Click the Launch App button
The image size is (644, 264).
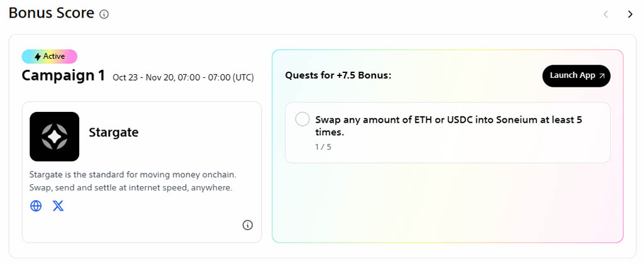point(576,75)
